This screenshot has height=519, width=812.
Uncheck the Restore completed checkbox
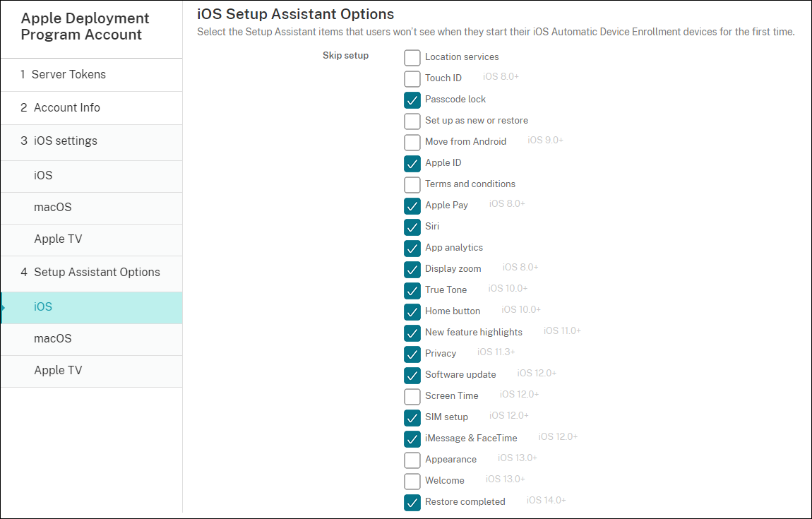point(412,502)
